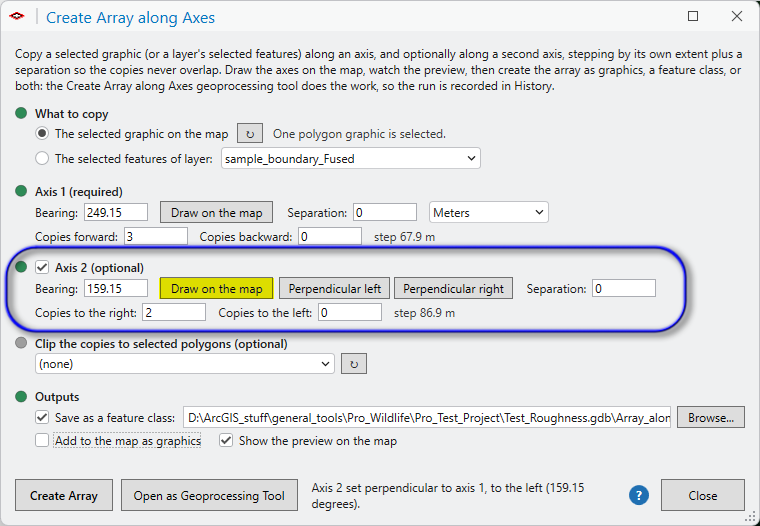Click the Copies to the right field
The image size is (760, 526).
tap(174, 313)
